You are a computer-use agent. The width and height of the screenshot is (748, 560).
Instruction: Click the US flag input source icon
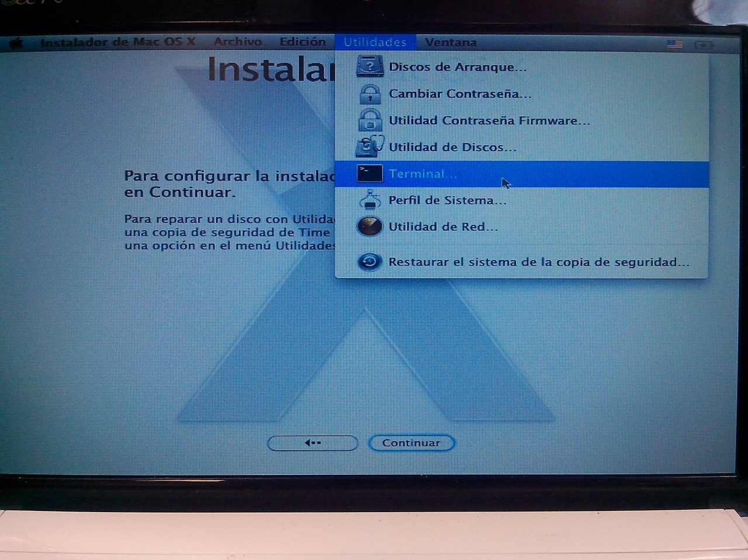pyautogui.click(x=675, y=44)
